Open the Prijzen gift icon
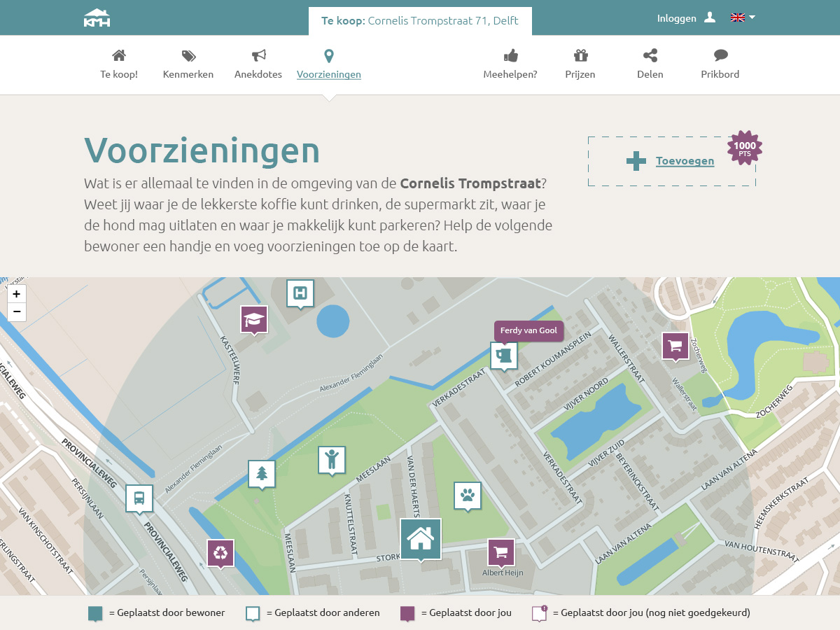The height and width of the screenshot is (630, 840). tap(580, 55)
